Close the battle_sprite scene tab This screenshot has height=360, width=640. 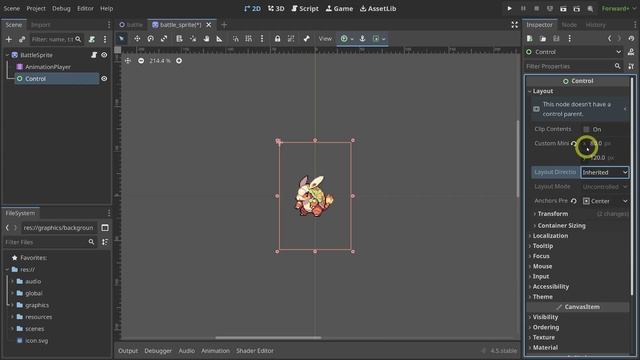click(209, 24)
